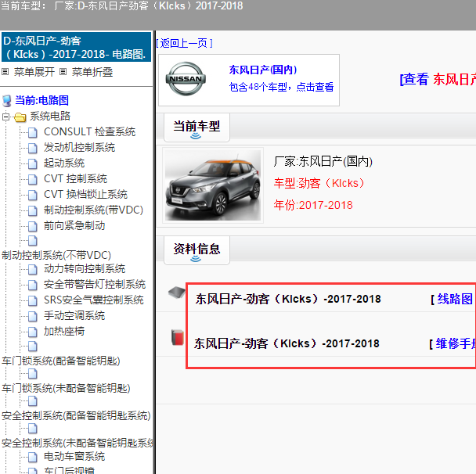476x474 pixels.
Task: Open CVT 控制系统 diagram
Action: pyautogui.click(x=75, y=179)
